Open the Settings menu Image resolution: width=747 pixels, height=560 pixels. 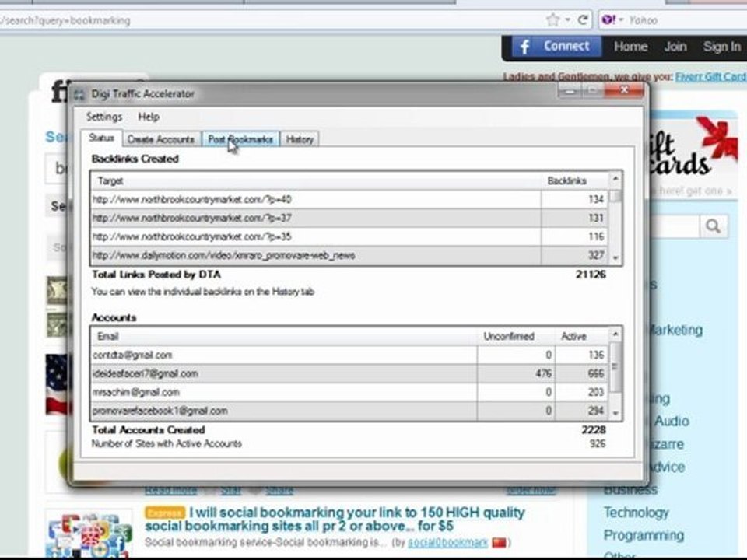(x=104, y=117)
